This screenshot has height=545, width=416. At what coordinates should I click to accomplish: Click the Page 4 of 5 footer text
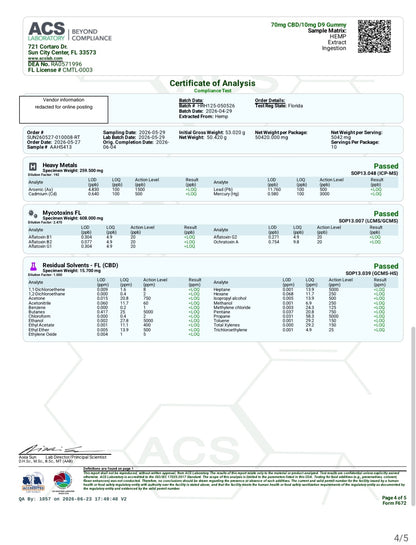pyautogui.click(x=394, y=498)
